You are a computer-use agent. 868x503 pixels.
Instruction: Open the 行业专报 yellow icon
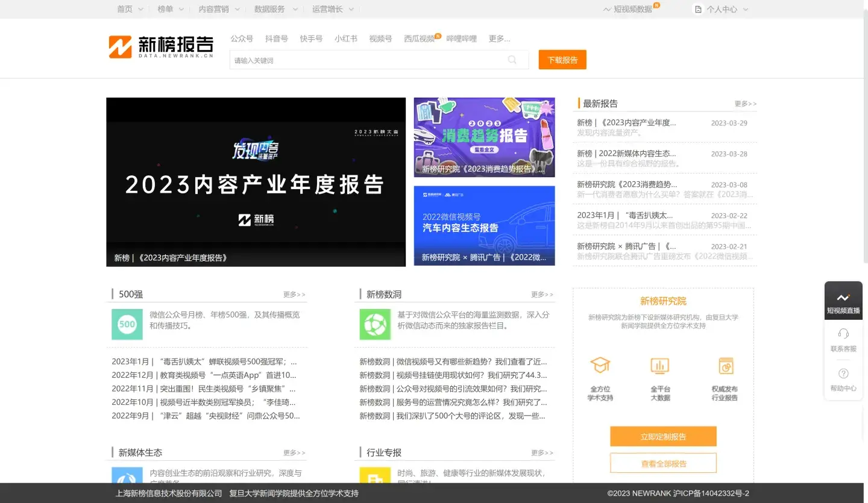(x=375, y=475)
